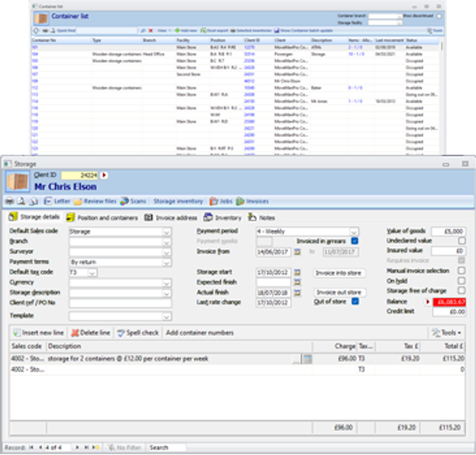Open description builder ellipsis on first charge line
Screen dimensions: 476x455
tap(296, 359)
